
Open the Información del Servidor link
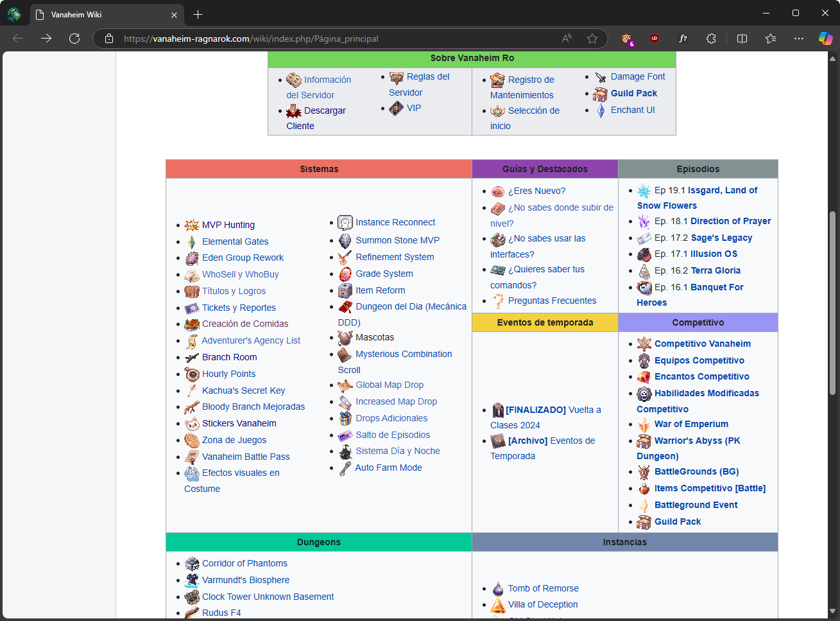pyautogui.click(x=319, y=87)
